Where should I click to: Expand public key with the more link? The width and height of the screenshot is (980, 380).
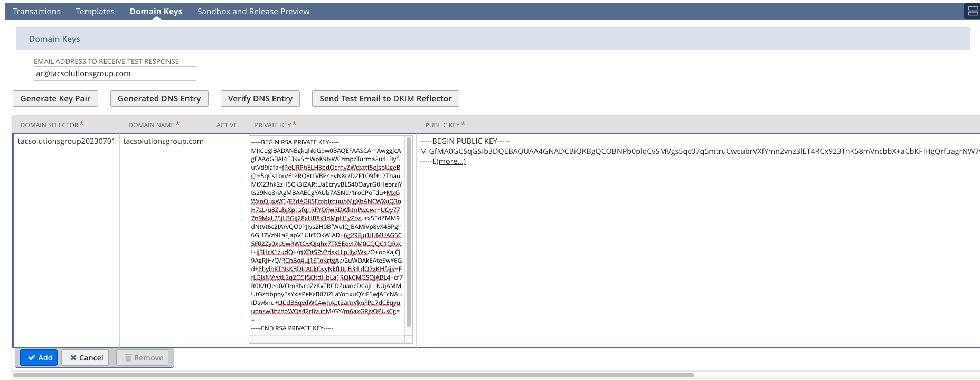451,161
